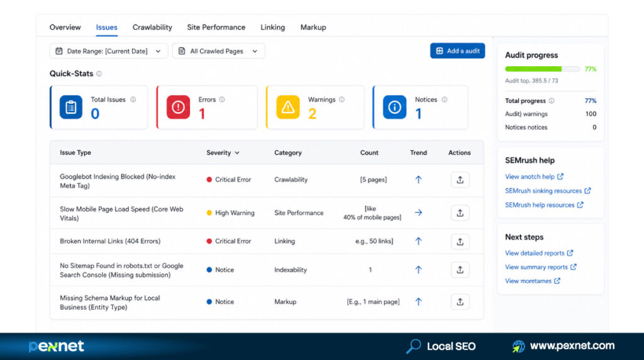
Task: Sort by Severity column chevron
Action: (237, 153)
